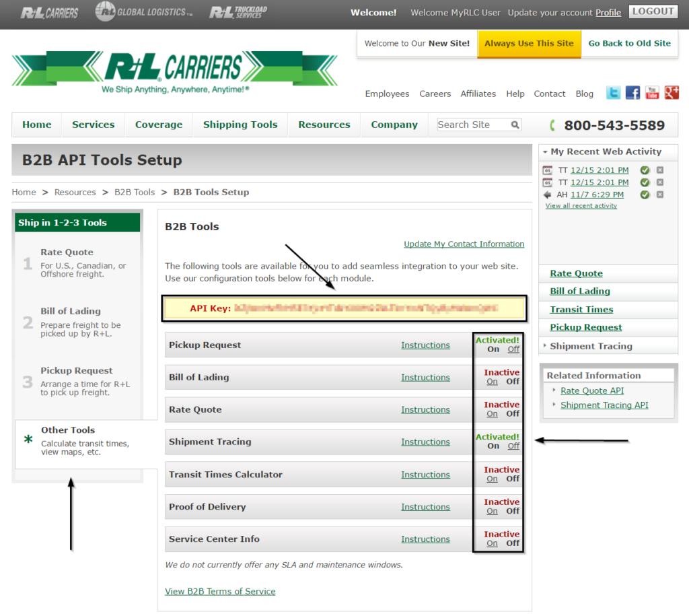Open the Shipping Tools menu
The width and height of the screenshot is (689, 616).
(240, 125)
